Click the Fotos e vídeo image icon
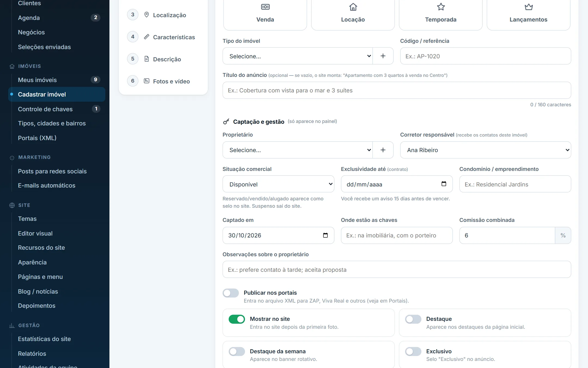588x368 pixels. pyautogui.click(x=146, y=81)
